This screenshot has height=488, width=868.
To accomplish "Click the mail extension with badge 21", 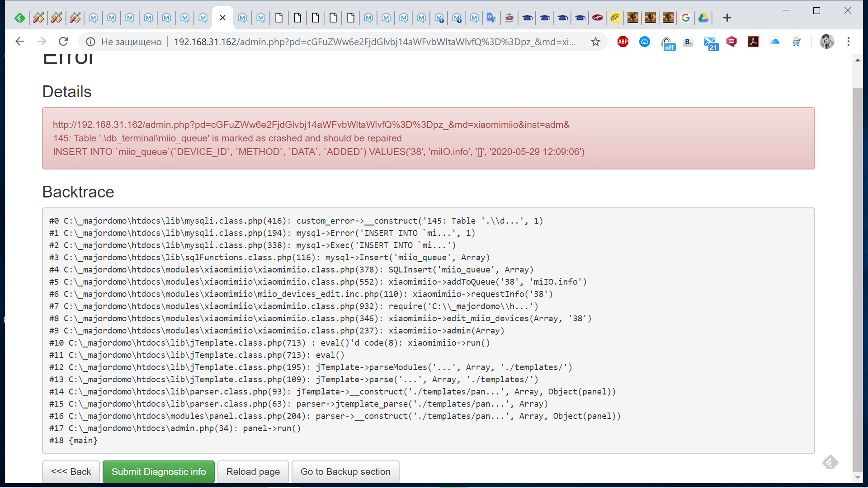I will (x=711, y=43).
